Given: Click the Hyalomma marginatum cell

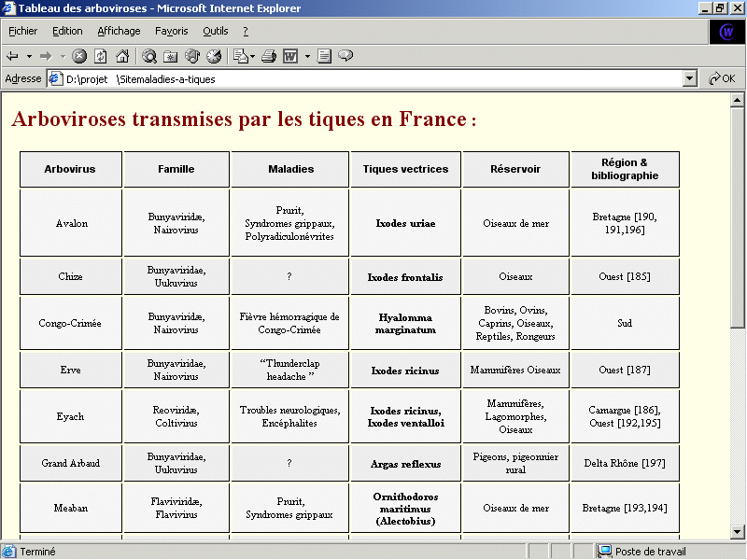Looking at the screenshot, I should (406, 323).
